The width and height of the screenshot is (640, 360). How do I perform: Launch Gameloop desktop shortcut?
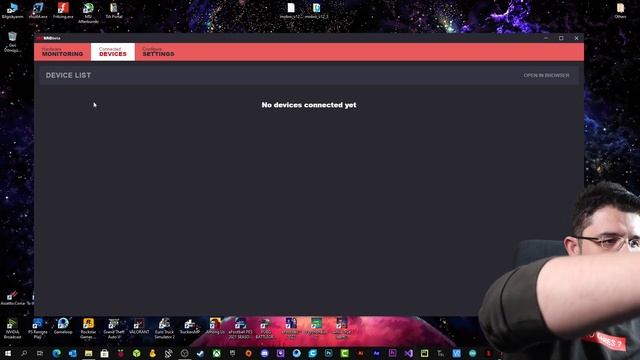pyautogui.click(x=63, y=327)
